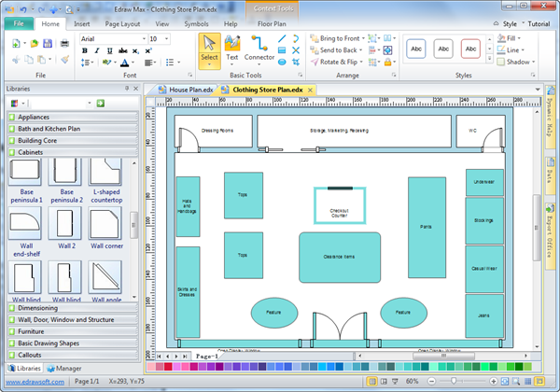The image size is (560, 392).
Task: Click the Rotate & Flip icon
Action: [315, 63]
